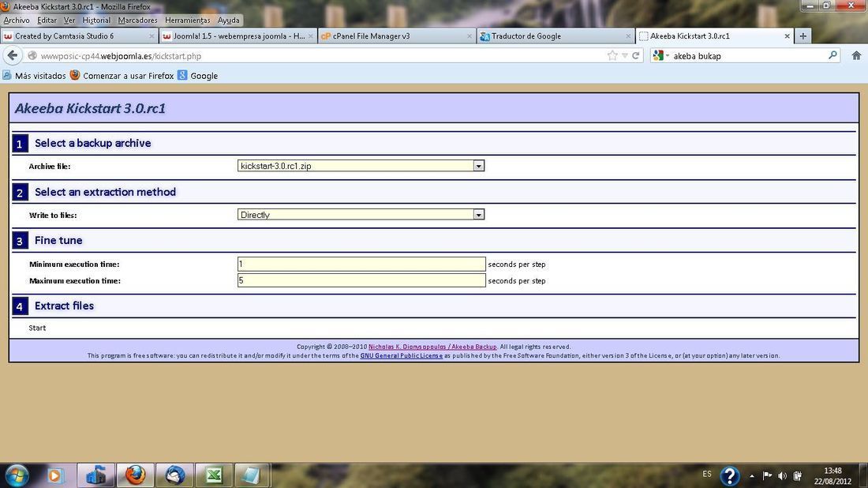The height and width of the screenshot is (488, 868).
Task: Click the ES language indicator in tray
Action: (x=707, y=474)
